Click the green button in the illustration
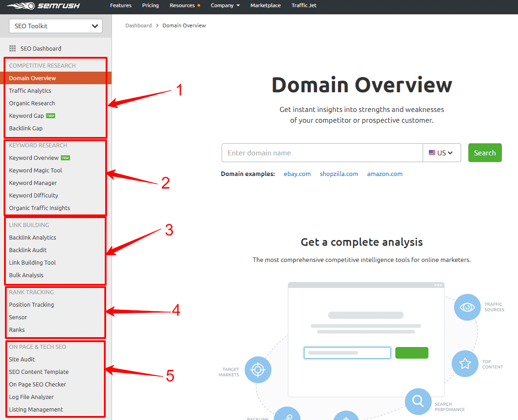518x420 pixels. point(411,352)
